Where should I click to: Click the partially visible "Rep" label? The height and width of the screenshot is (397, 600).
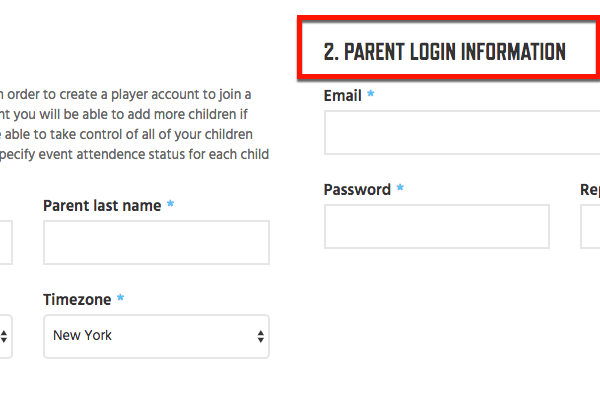coord(590,190)
